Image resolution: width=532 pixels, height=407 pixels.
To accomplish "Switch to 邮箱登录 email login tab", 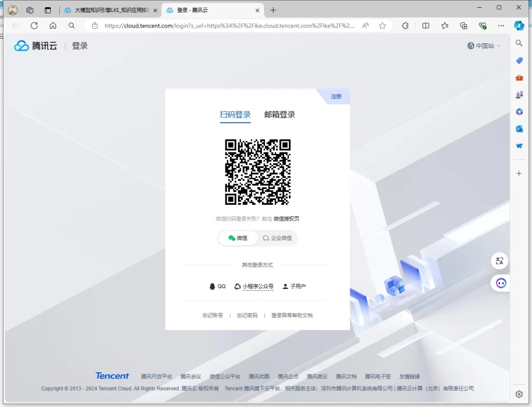I will tap(280, 115).
